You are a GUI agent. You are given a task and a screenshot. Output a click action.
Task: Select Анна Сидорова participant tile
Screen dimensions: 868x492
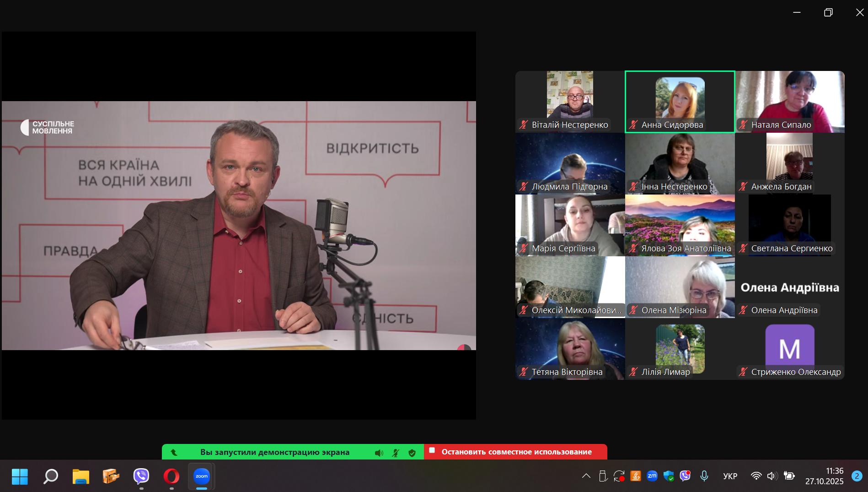(x=680, y=102)
